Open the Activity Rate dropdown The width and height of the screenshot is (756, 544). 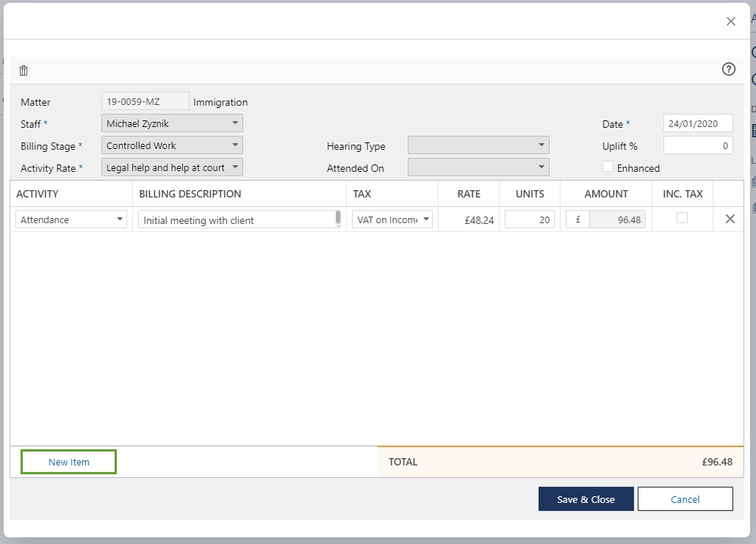click(x=172, y=167)
